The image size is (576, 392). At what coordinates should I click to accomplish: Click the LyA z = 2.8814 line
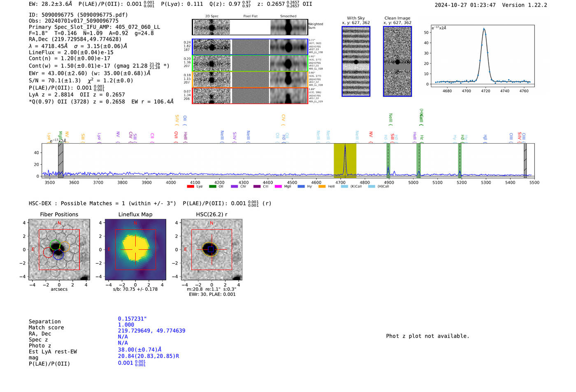point(77,95)
